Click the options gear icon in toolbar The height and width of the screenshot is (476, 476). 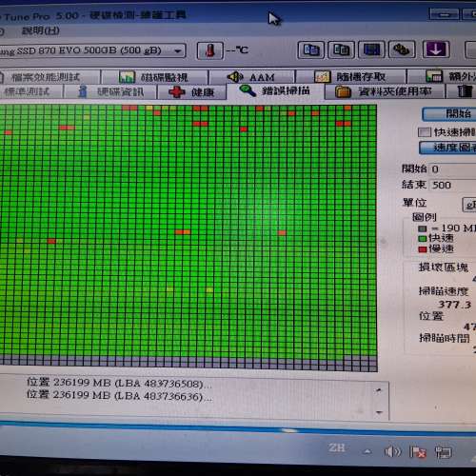402,50
